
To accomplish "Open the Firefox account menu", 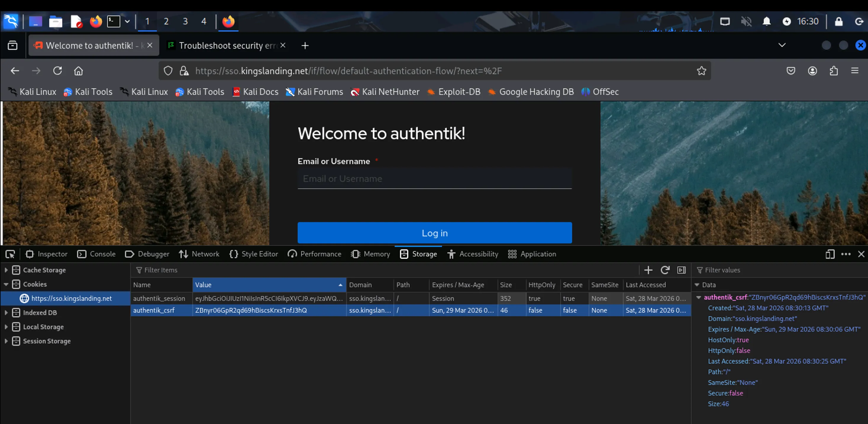I will point(812,71).
